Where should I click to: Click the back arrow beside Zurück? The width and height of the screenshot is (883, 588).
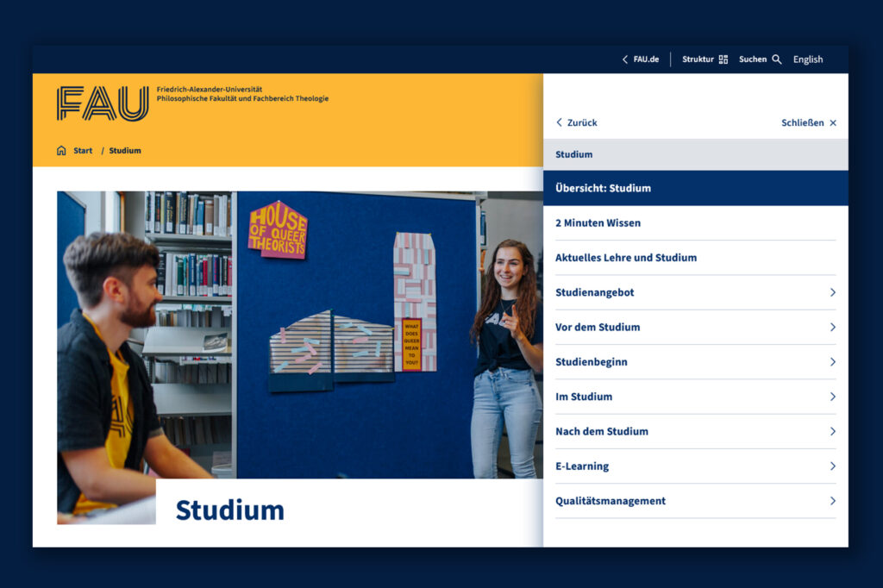(x=559, y=123)
